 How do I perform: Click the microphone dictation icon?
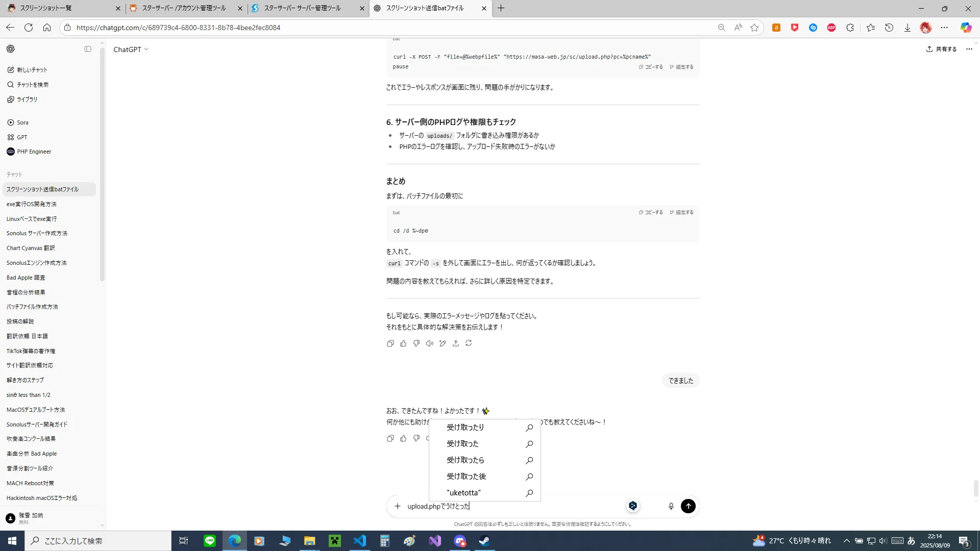(671, 506)
